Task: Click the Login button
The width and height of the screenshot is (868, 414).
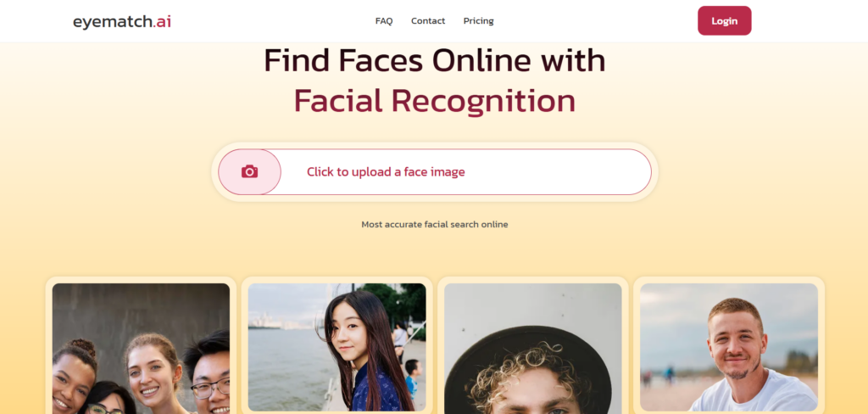Action: (x=724, y=20)
